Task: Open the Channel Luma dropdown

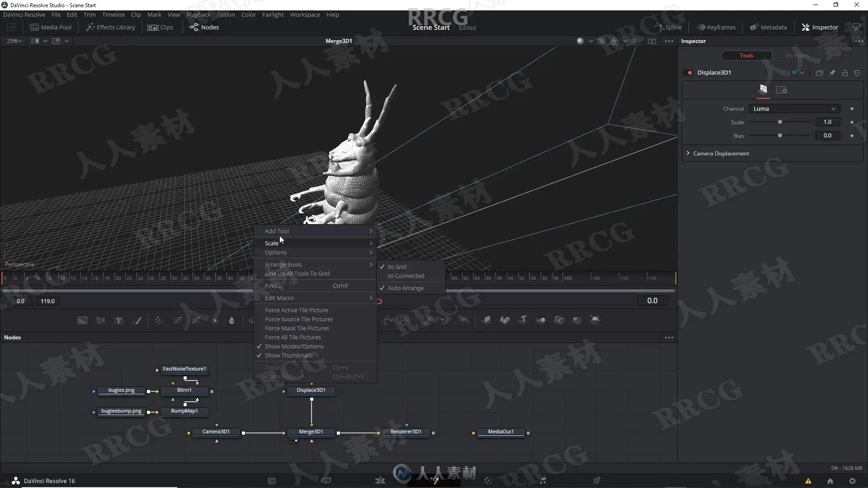Action: [794, 109]
